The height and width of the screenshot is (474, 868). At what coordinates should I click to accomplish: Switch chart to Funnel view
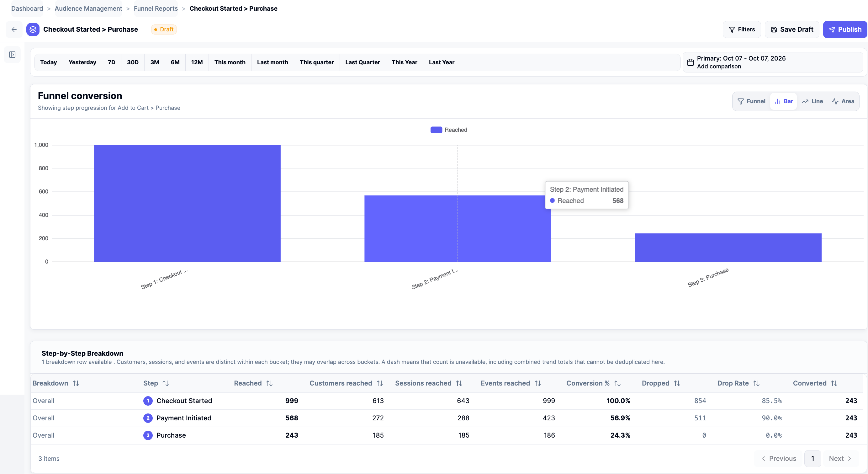click(751, 101)
